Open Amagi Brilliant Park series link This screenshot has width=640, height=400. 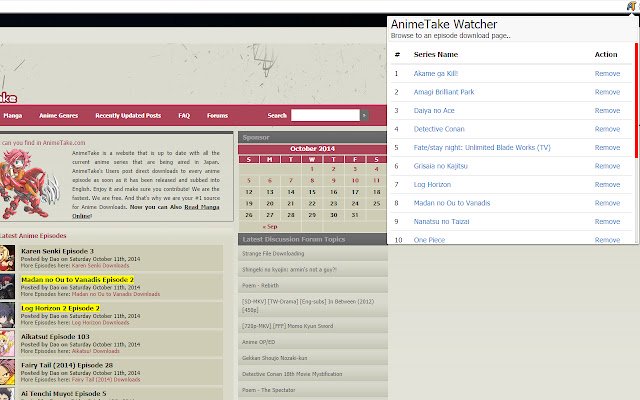click(x=444, y=92)
